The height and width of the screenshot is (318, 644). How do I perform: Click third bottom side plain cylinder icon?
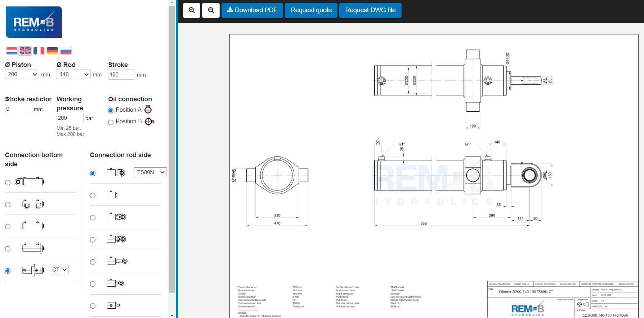point(33,226)
